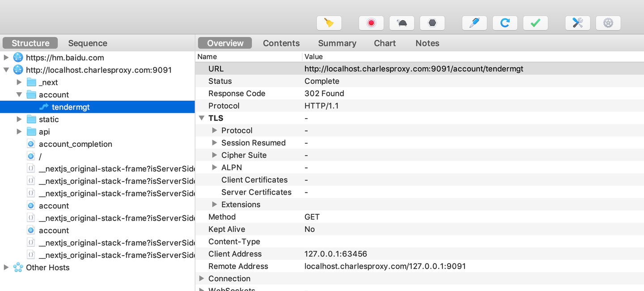Expand the _next folder arrow
Image resolution: width=644 pixels, height=291 pixels.
tap(19, 82)
